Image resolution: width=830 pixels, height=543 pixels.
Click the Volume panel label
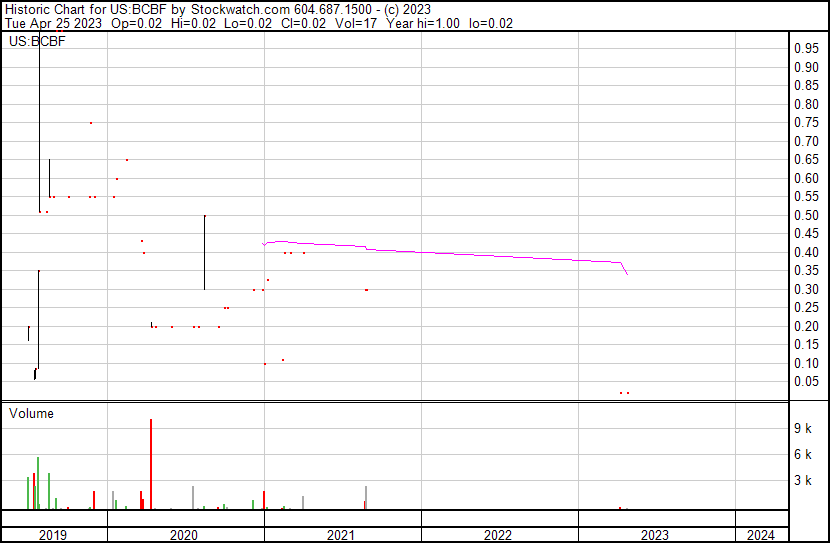pos(31,413)
